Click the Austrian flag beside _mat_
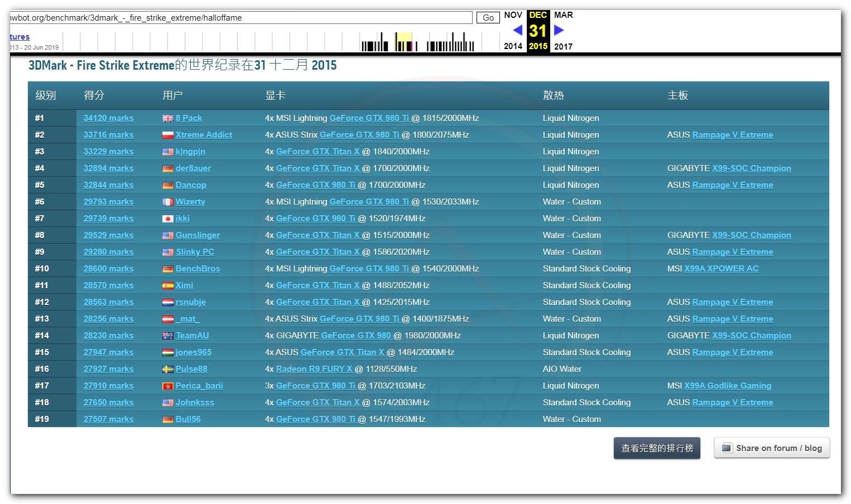Screen dimensions: 851x504 point(167,319)
